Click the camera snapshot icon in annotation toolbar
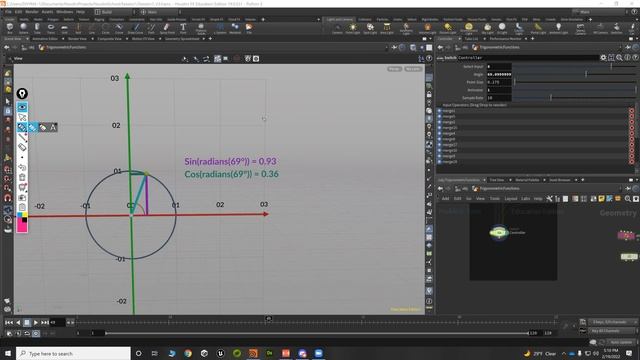Screen dimensions: 640x360 (x=22, y=198)
